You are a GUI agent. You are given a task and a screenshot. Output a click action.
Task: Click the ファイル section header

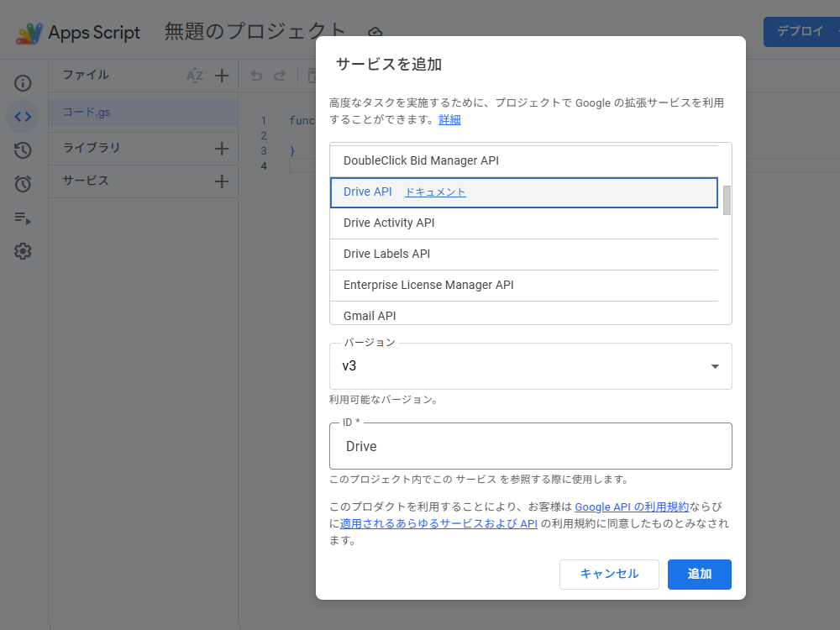pos(86,75)
